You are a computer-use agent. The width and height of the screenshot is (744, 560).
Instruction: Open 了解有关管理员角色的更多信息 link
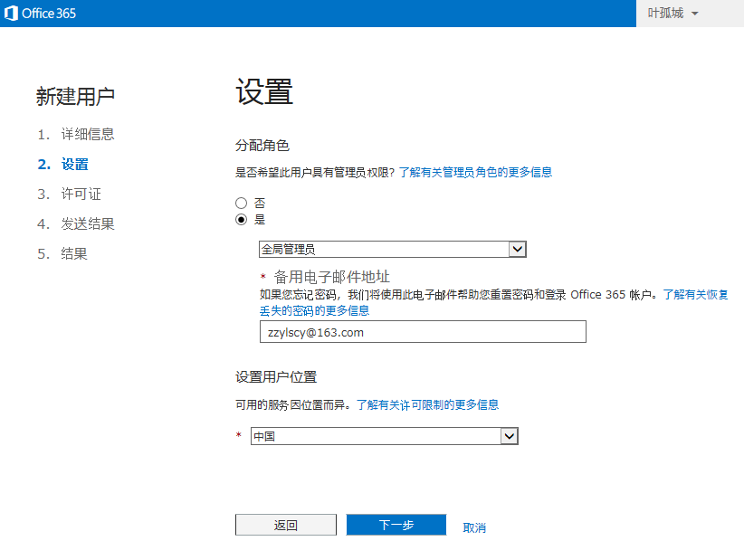point(475,172)
